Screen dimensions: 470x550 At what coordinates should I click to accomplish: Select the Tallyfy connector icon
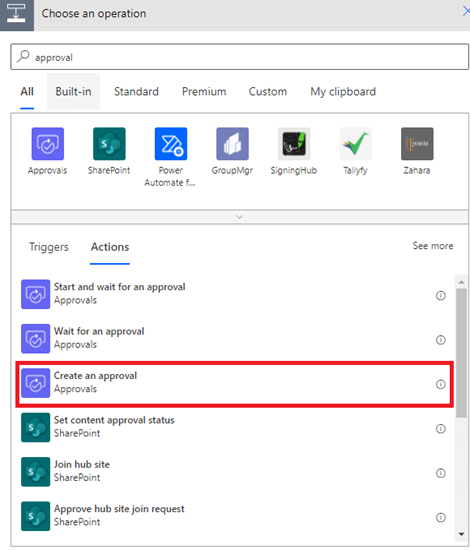[356, 144]
